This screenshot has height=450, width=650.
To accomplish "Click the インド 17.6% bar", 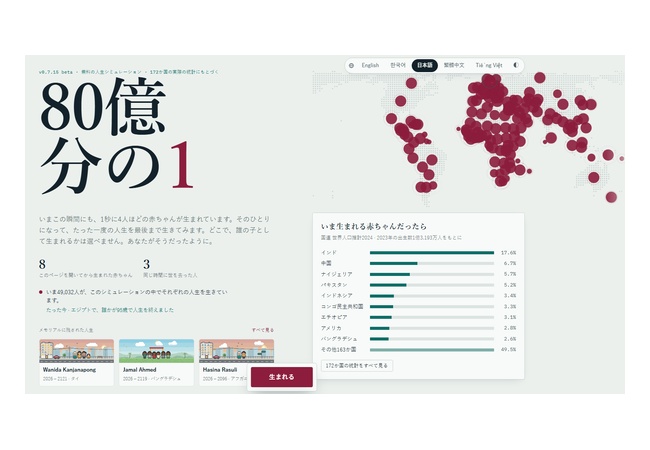I will click(x=432, y=252).
